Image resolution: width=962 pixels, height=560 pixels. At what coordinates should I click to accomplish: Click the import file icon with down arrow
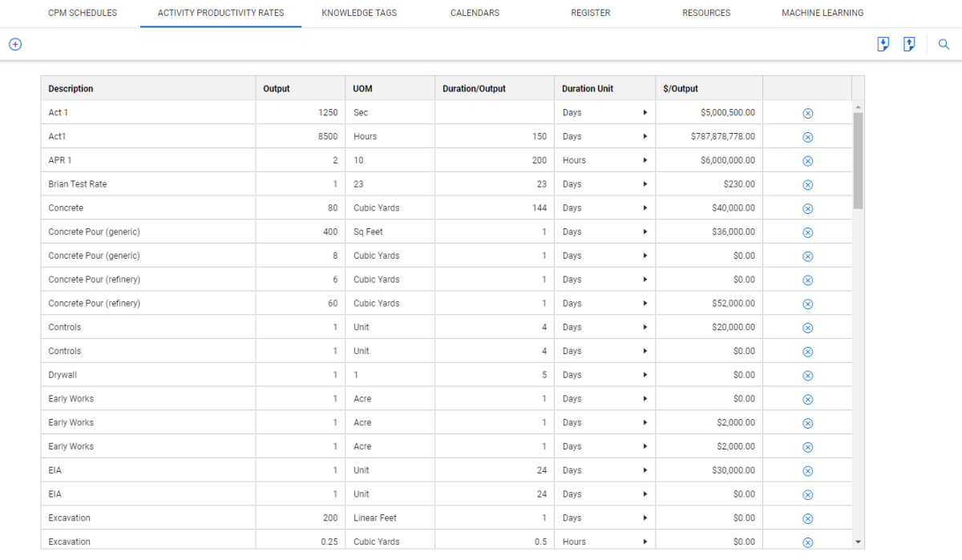[883, 45]
